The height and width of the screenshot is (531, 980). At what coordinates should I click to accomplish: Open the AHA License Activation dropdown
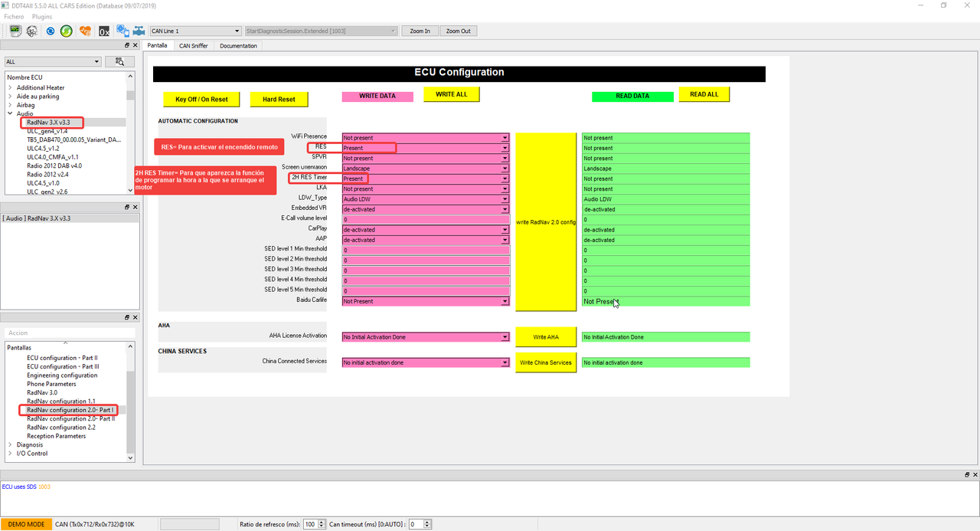pyautogui.click(x=426, y=337)
